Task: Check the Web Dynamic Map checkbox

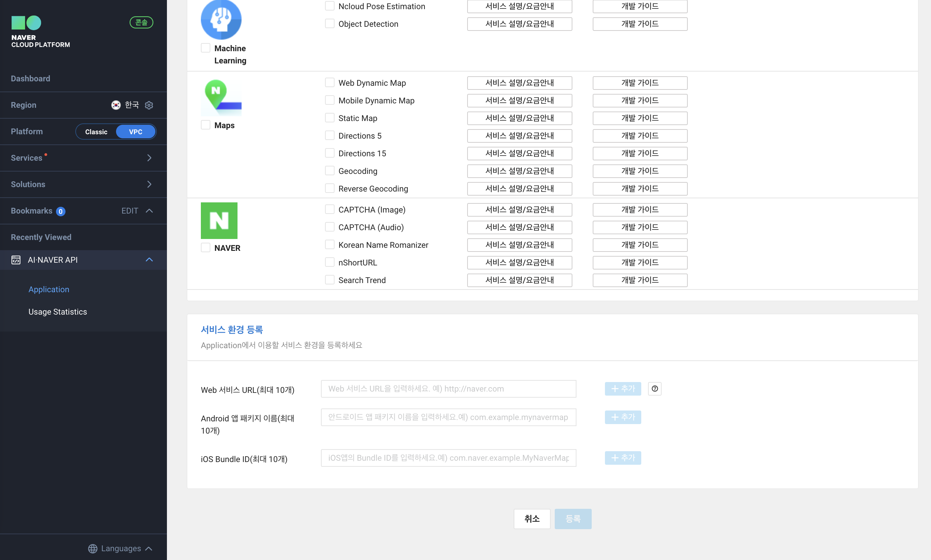Action: 330,83
